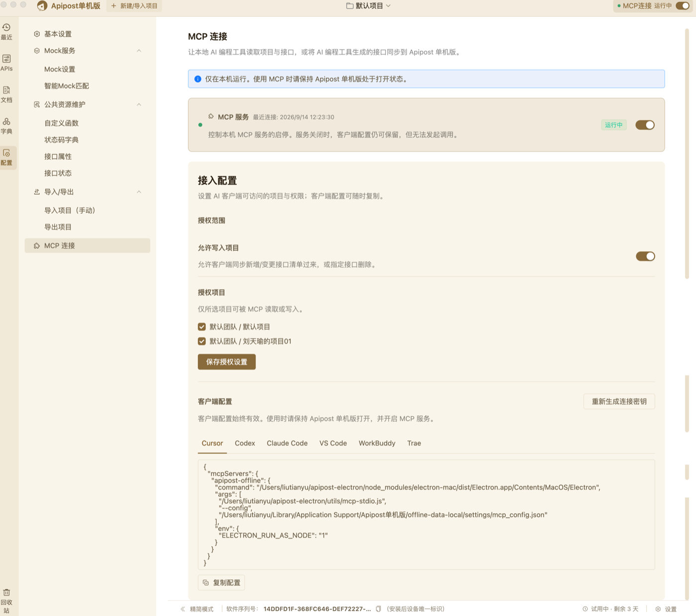Switch to the Claude Code config tab

click(287, 443)
